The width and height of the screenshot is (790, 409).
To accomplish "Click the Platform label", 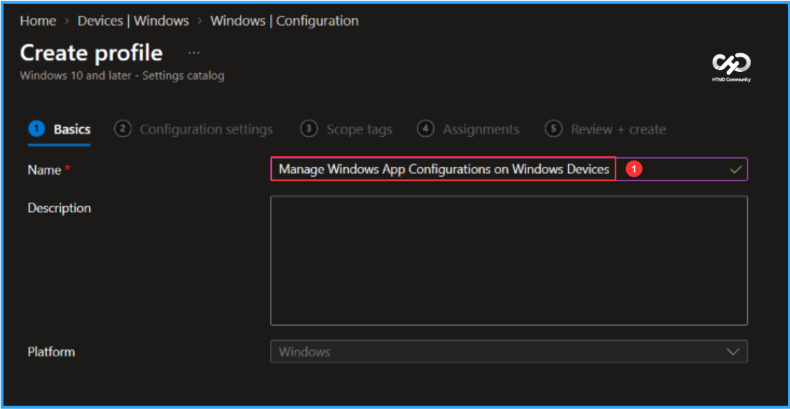I will click(x=51, y=352).
